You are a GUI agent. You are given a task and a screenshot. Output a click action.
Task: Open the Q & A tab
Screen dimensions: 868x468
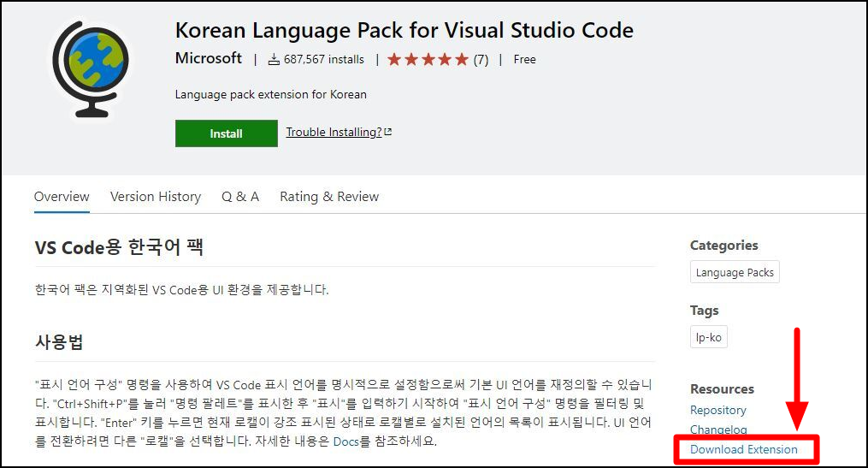click(x=240, y=197)
